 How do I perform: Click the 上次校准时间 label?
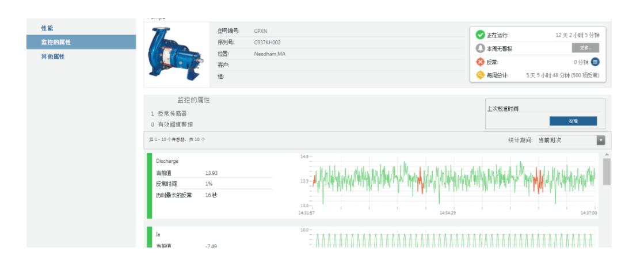pos(503,109)
